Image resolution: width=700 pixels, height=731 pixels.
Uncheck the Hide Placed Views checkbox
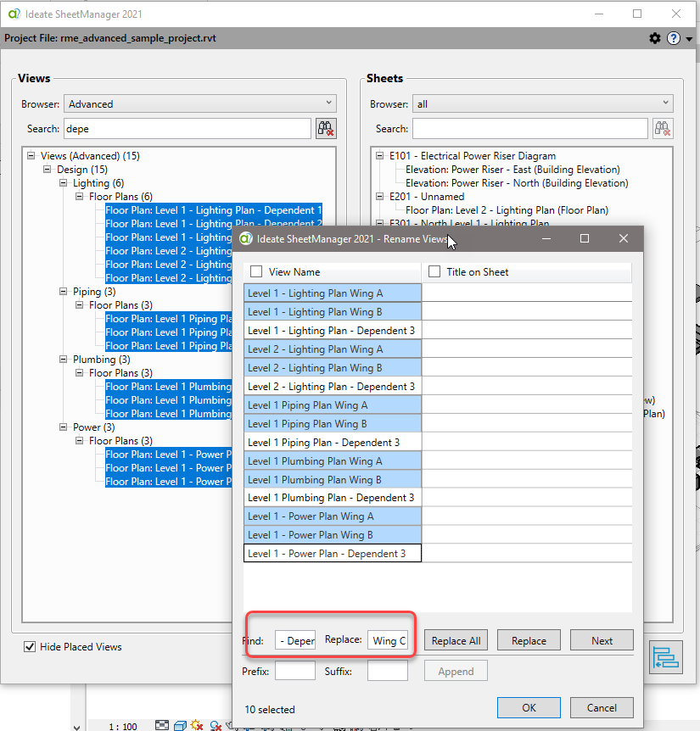(x=31, y=646)
